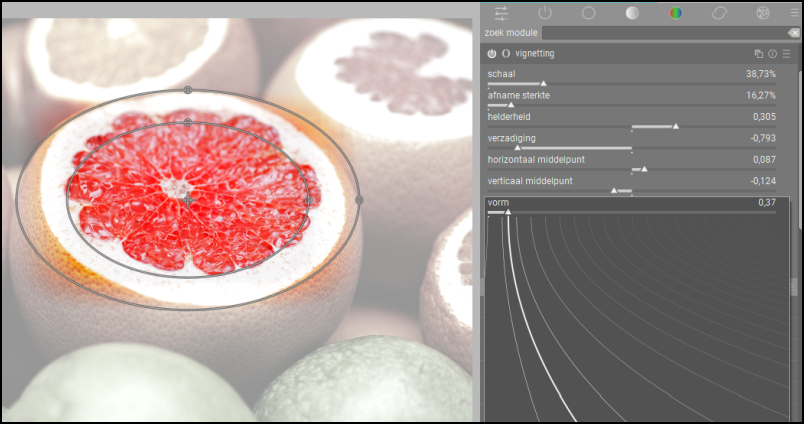Click the afname sterkte value 16,27%
The width and height of the screenshot is (804, 424).
pyautogui.click(x=761, y=95)
